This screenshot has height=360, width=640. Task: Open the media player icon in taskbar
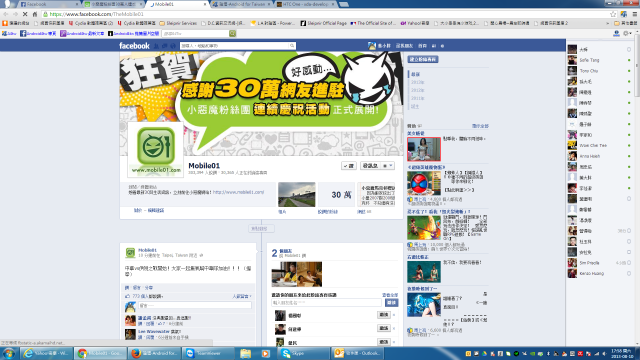click(265, 353)
